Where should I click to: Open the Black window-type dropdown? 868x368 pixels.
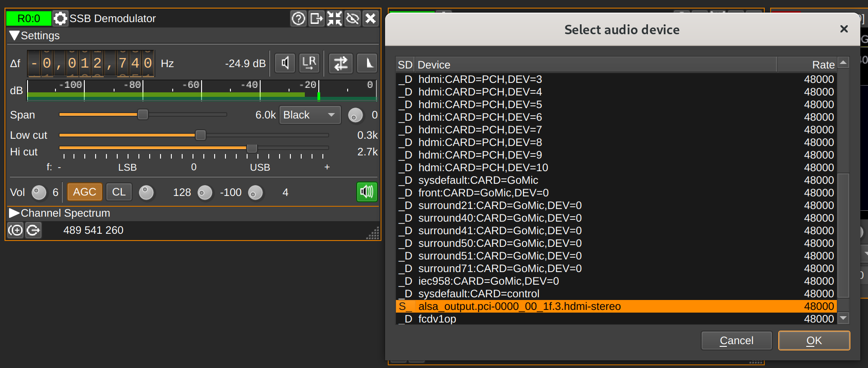coord(310,115)
